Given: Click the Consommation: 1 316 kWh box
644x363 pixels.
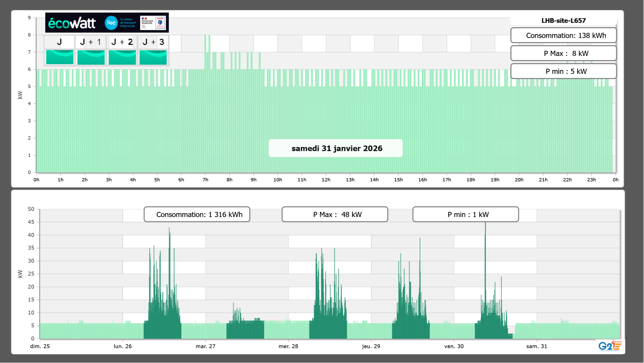Looking at the screenshot, I should [x=197, y=214].
